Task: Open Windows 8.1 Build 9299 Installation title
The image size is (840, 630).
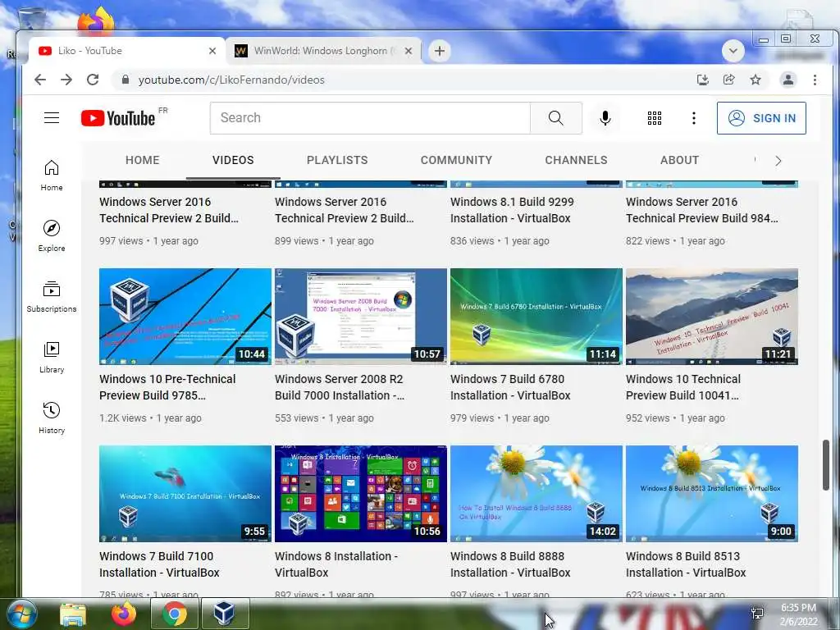Action: tap(512, 210)
